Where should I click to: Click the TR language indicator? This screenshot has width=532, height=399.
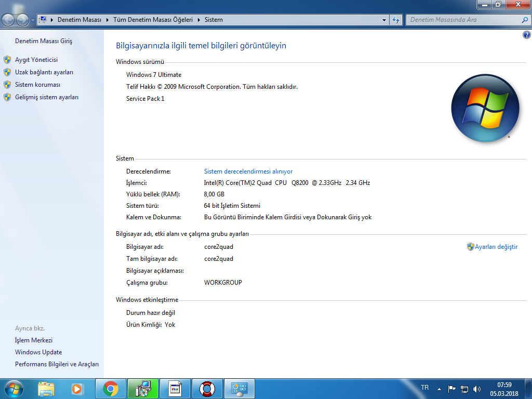tap(425, 388)
